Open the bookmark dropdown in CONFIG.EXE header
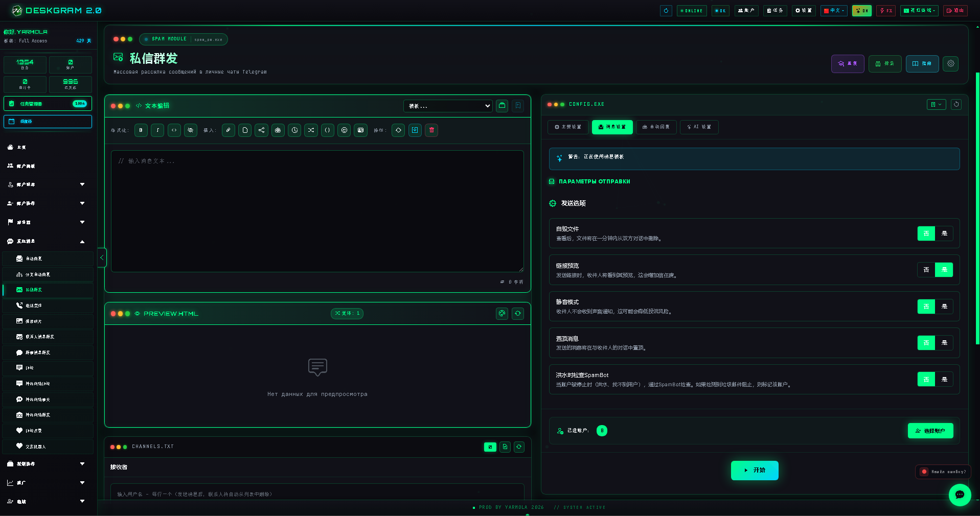This screenshot has width=980, height=516. [x=937, y=104]
